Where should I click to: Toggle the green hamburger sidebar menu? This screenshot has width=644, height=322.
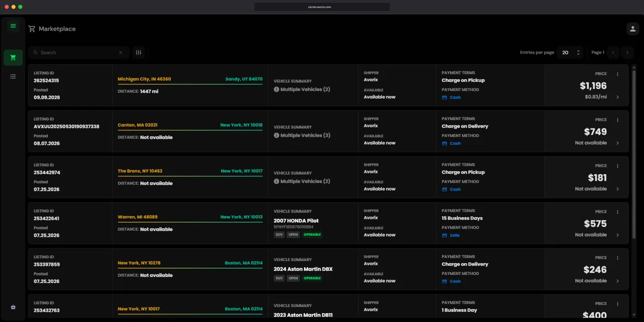13,26
